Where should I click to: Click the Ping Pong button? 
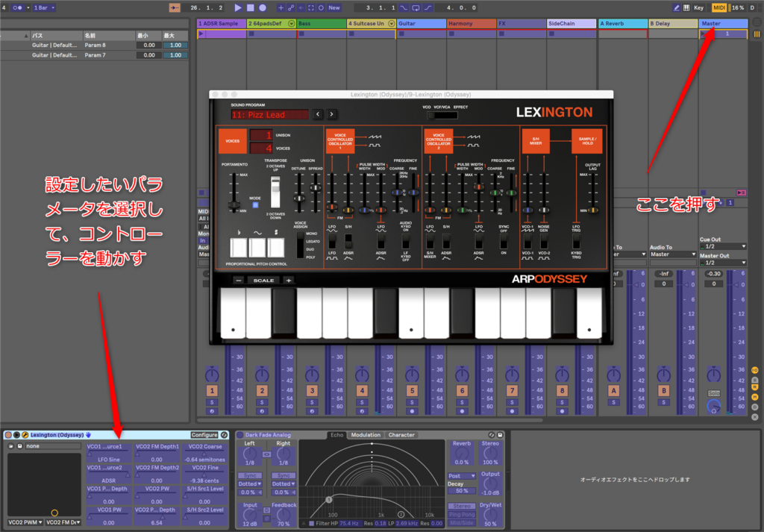click(x=462, y=513)
